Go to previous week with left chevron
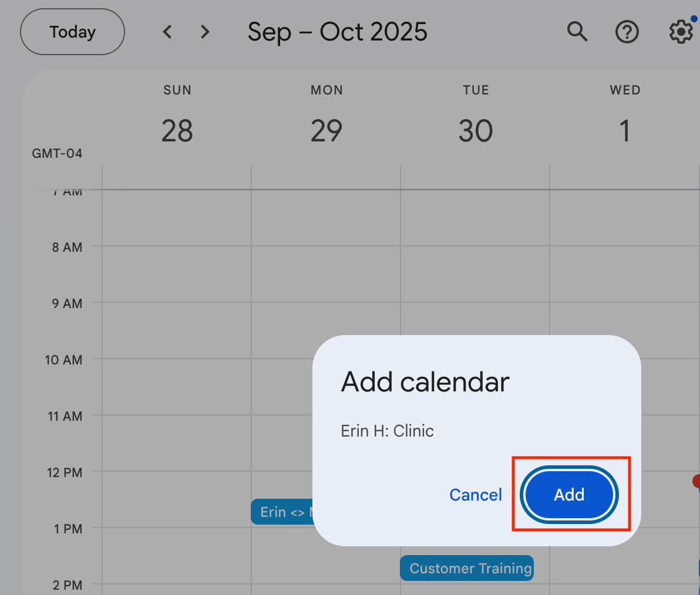This screenshot has width=700, height=595. (x=168, y=32)
